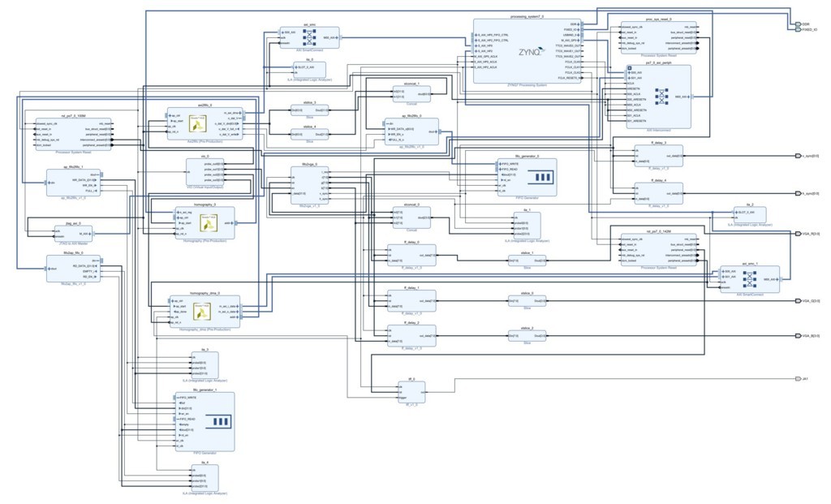Select the h_sync output port symbol
Image resolution: width=831 pixels, height=504 pixels.
(x=799, y=193)
